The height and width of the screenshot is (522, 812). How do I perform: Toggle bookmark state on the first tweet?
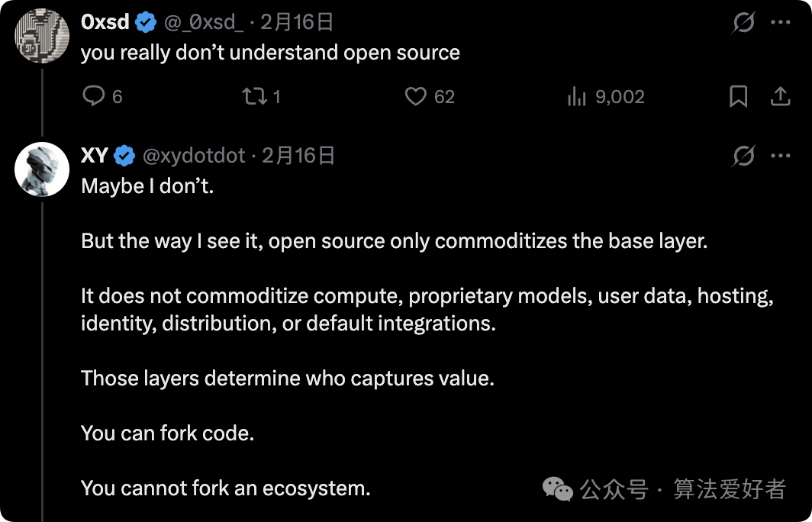click(737, 96)
